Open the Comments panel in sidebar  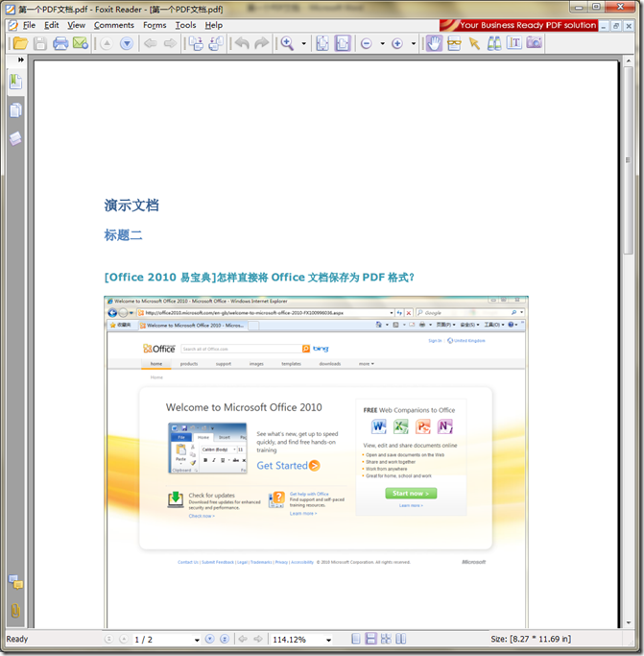16,582
